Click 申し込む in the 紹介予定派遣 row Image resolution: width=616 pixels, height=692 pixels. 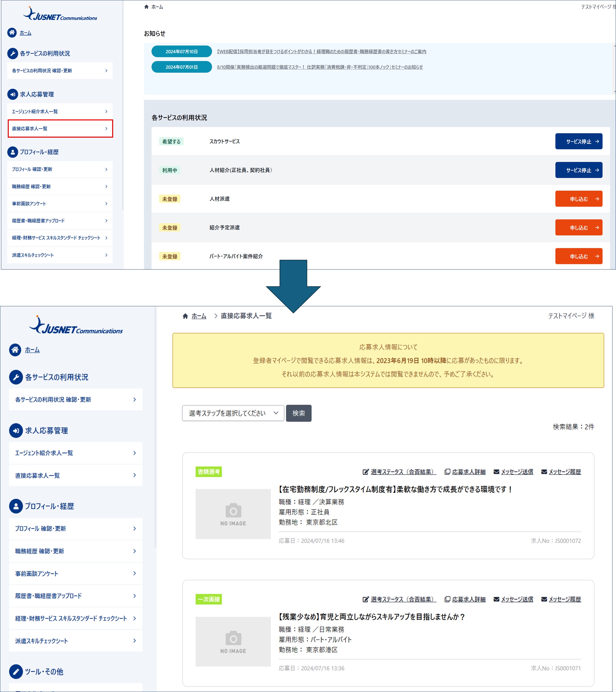tap(579, 228)
